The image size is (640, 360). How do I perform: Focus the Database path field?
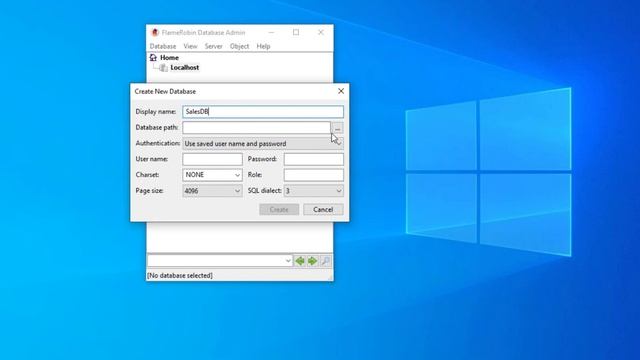coord(256,128)
